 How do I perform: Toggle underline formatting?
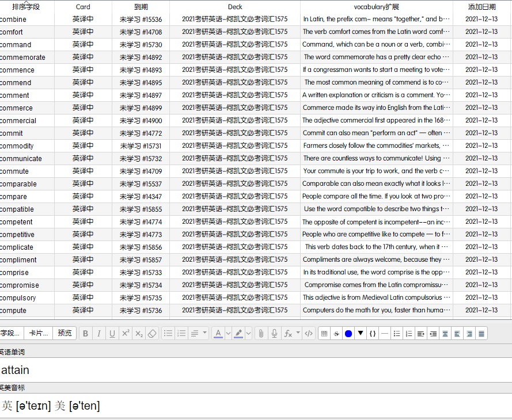112,333
